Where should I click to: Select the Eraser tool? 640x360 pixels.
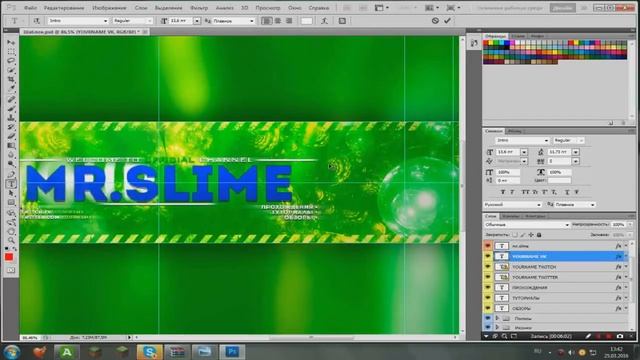point(11,137)
